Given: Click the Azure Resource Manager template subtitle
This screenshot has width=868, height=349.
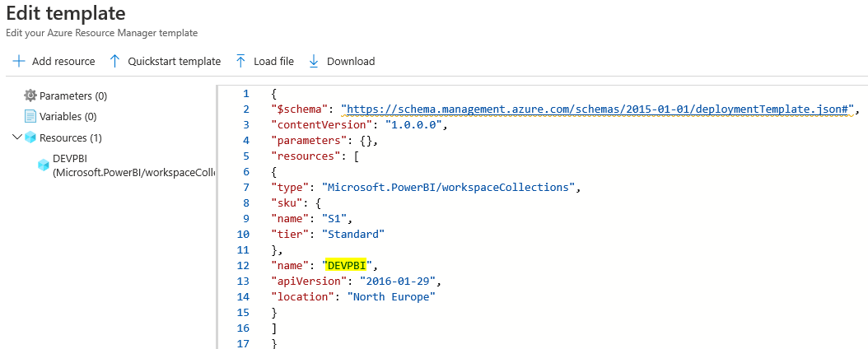Looking at the screenshot, I should [101, 33].
